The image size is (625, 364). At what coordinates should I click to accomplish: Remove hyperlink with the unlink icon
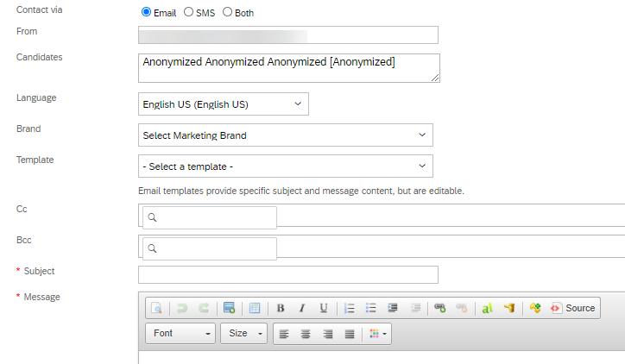point(462,308)
